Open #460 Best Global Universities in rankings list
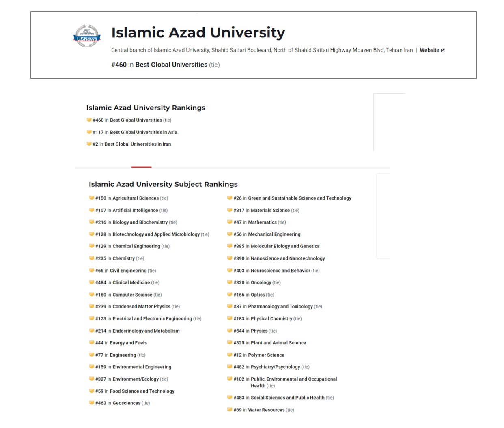 [x=136, y=120]
